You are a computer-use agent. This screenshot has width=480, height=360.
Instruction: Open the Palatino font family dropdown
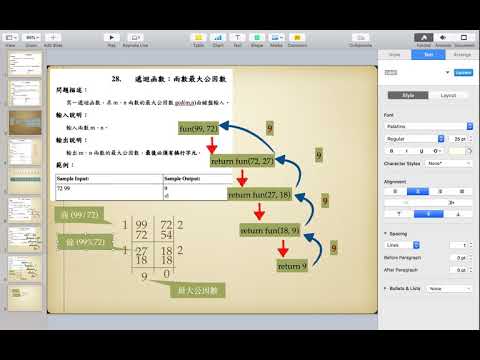tap(428, 126)
